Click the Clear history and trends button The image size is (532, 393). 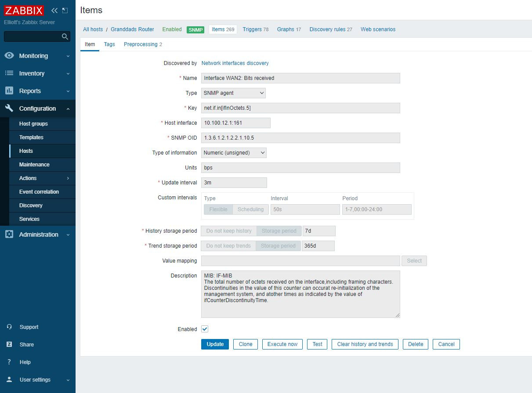(x=365, y=344)
